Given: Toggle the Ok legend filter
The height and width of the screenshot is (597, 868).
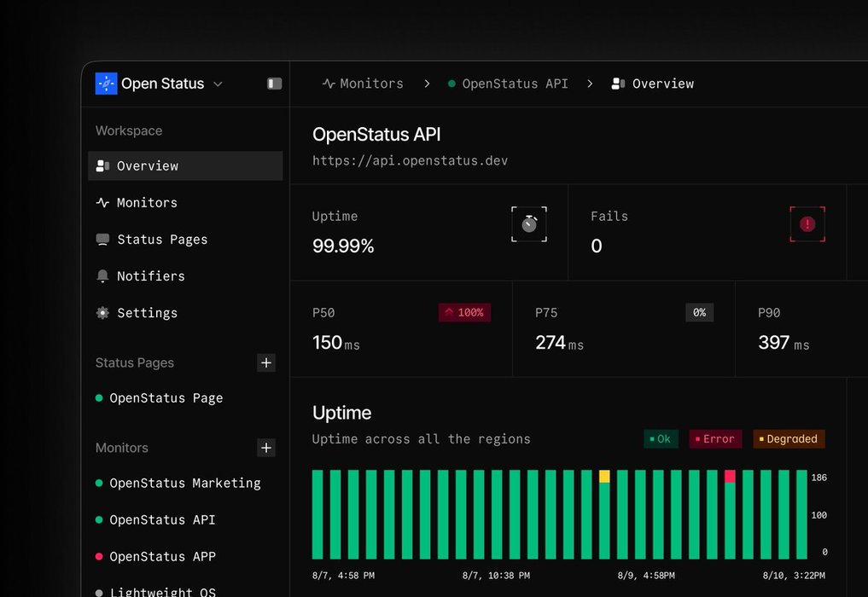Looking at the screenshot, I should click(661, 439).
